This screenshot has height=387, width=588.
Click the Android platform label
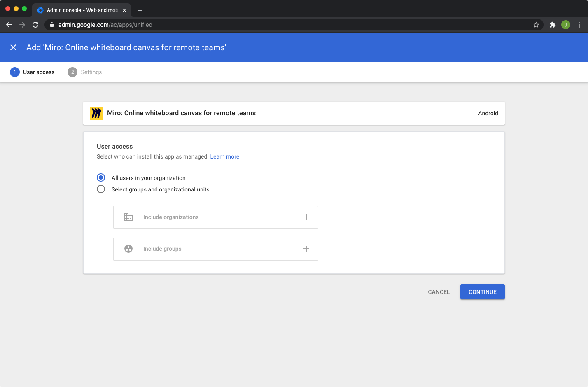(488, 113)
